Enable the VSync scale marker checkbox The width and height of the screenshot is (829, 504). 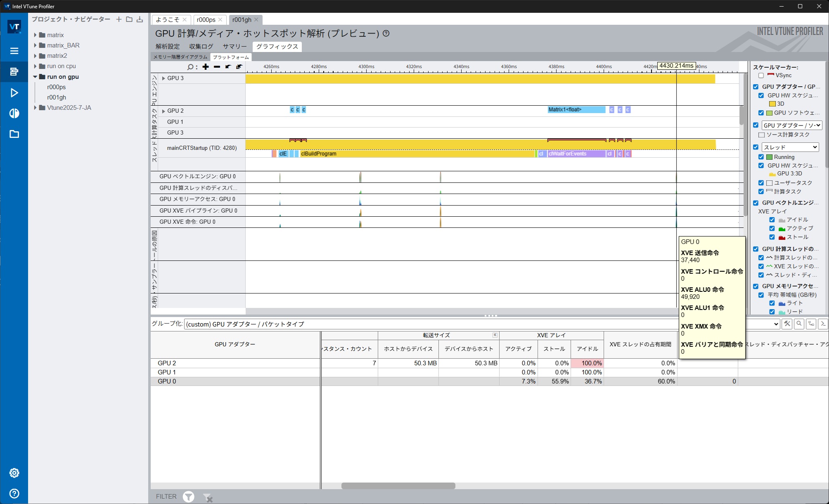coord(761,76)
